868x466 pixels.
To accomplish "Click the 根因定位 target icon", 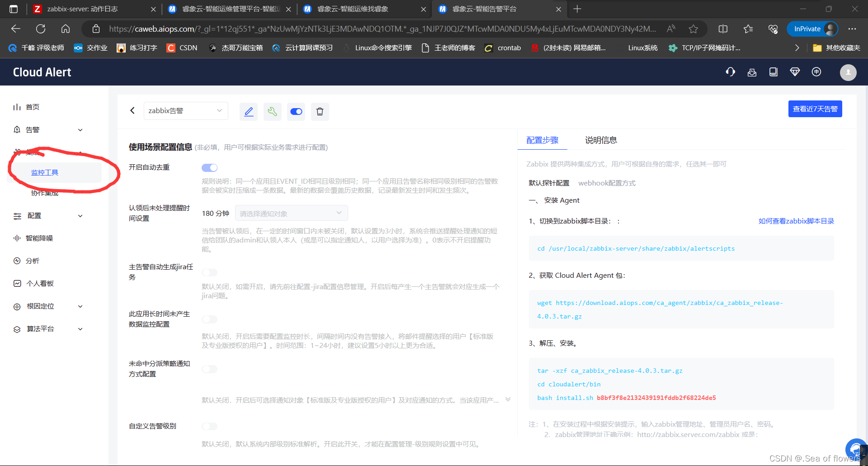I will tap(17, 306).
